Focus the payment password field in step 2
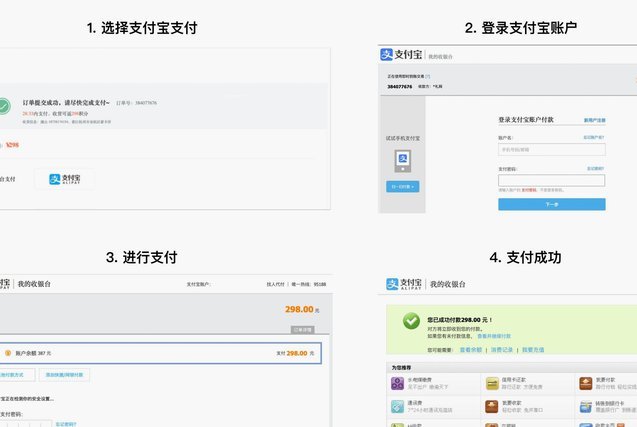 click(x=551, y=180)
